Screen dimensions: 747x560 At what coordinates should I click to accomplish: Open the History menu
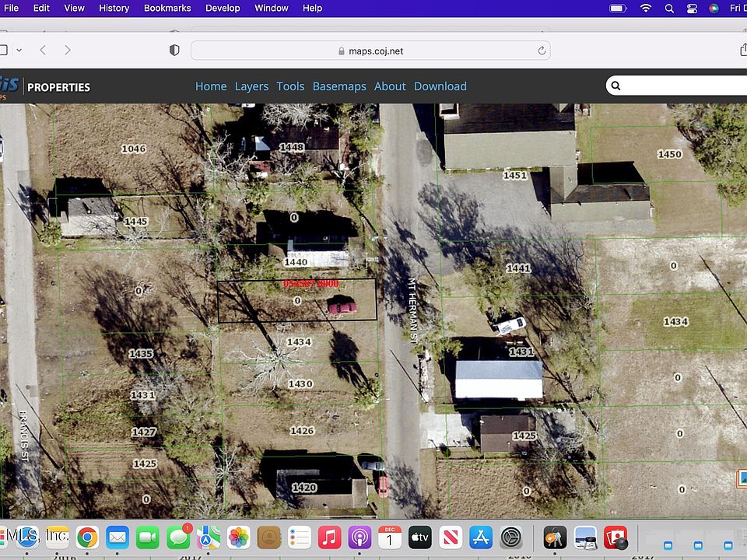(114, 8)
